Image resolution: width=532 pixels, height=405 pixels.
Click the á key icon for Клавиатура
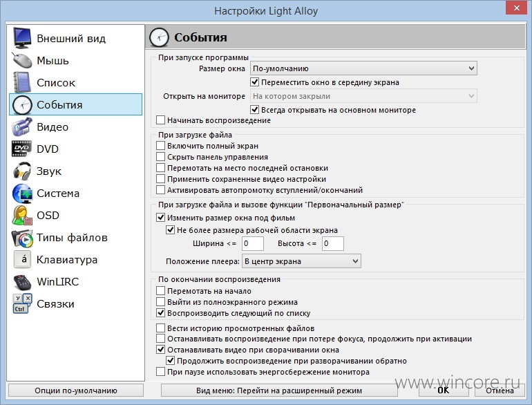click(22, 260)
